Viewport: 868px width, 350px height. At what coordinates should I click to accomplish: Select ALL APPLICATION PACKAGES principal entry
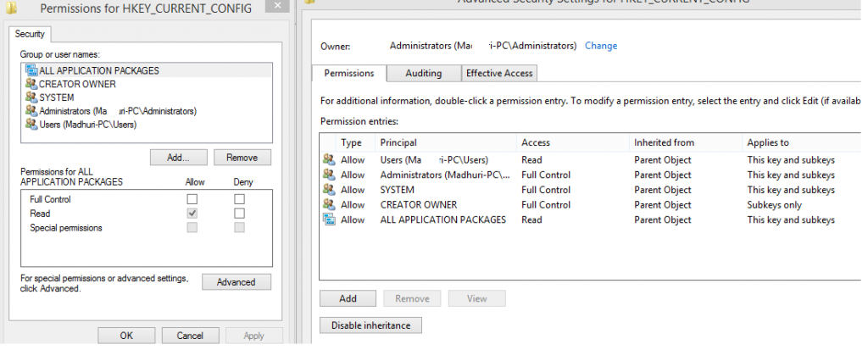click(442, 219)
